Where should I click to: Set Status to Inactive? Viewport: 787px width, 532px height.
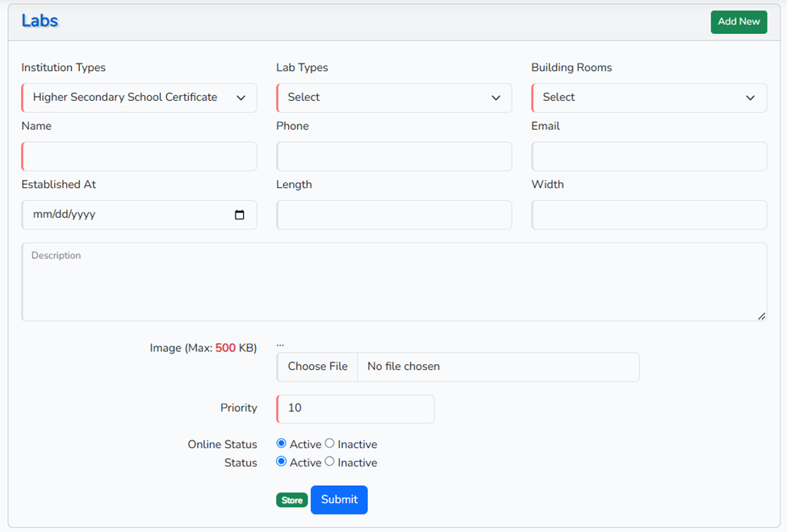tap(329, 462)
